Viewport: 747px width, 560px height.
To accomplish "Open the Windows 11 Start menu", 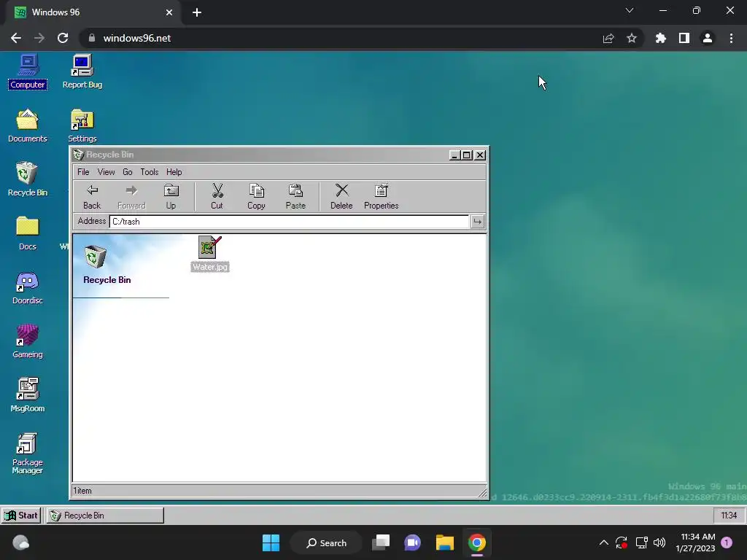I will click(x=271, y=542).
